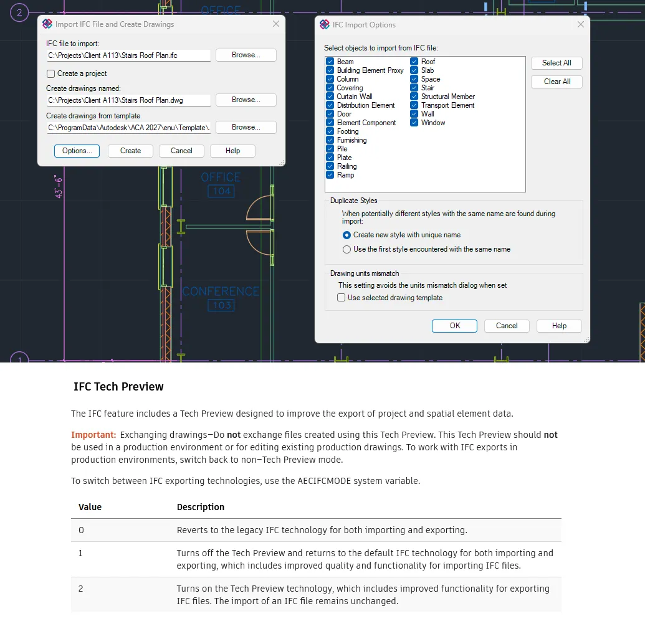
Task: Close the Import IFC File dialog
Action: tap(276, 24)
